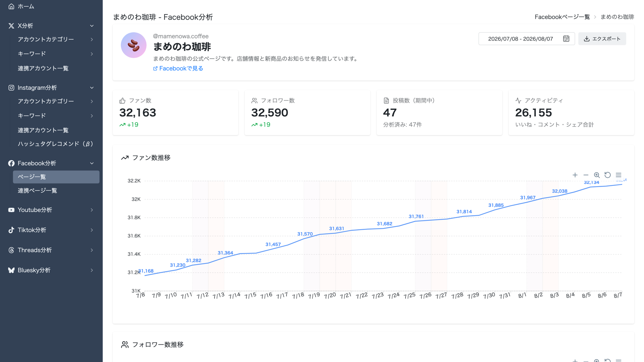Click the Instagram logo icon
644x362 pixels.
pos(11,88)
